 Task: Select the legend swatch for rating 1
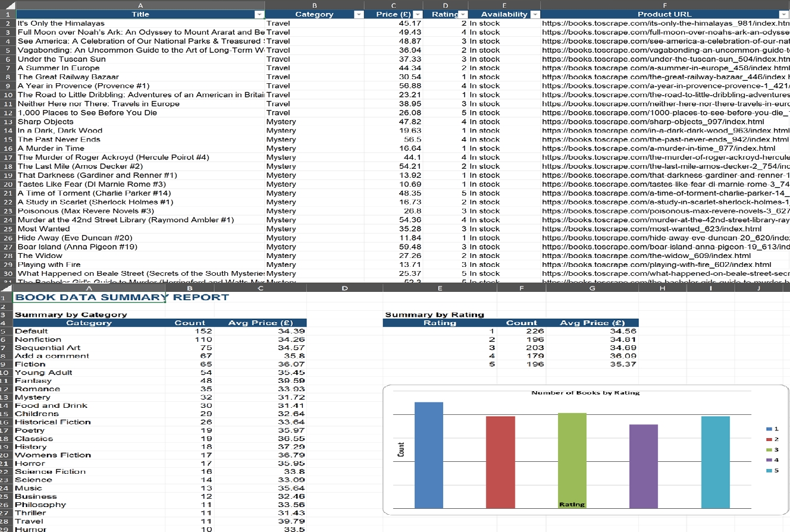[x=769, y=429]
